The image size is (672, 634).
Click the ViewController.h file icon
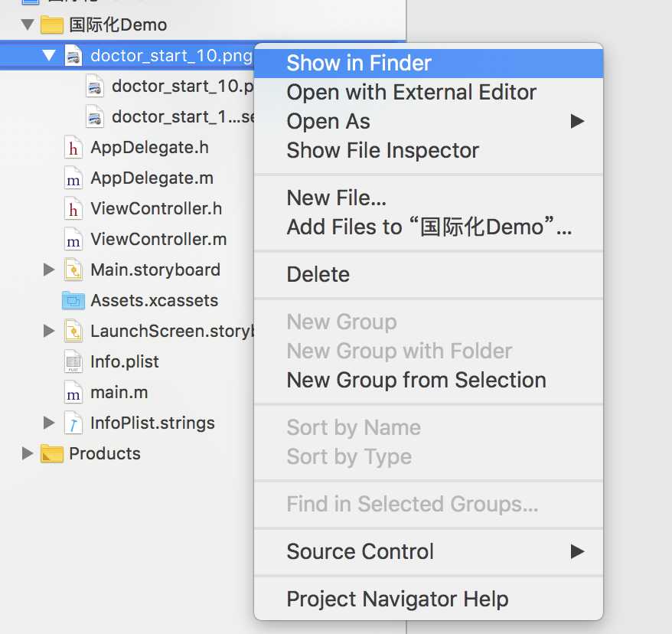[x=73, y=209]
